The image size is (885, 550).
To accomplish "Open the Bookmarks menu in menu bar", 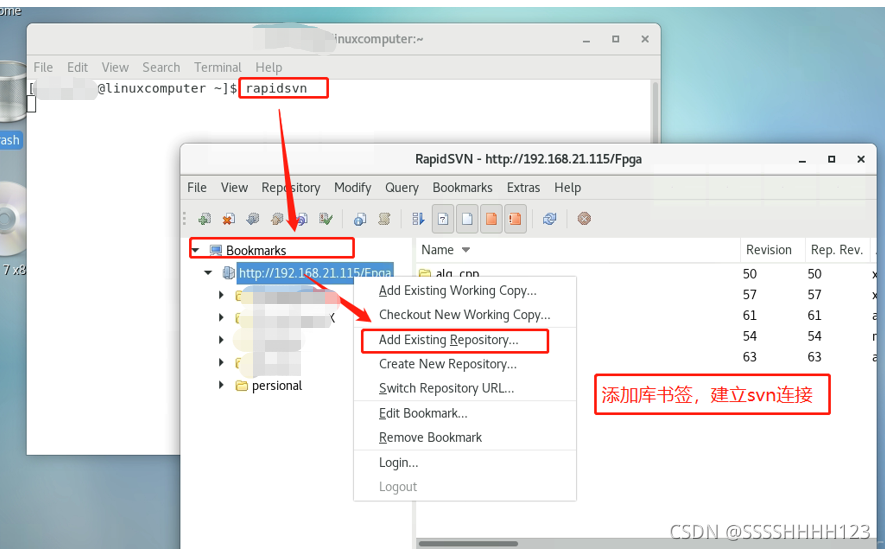I will (462, 187).
